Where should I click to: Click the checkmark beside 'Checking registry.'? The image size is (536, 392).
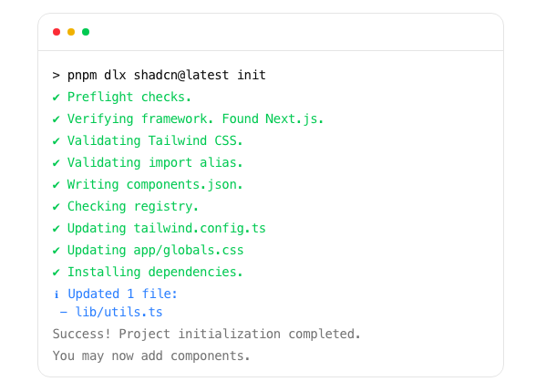coord(57,207)
